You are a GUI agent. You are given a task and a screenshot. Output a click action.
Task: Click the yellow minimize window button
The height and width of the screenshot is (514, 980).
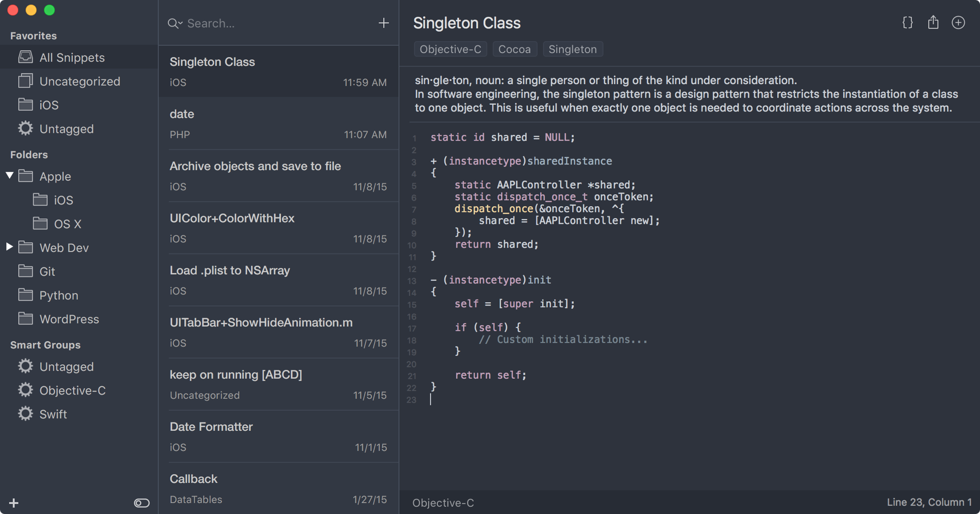[x=31, y=10]
